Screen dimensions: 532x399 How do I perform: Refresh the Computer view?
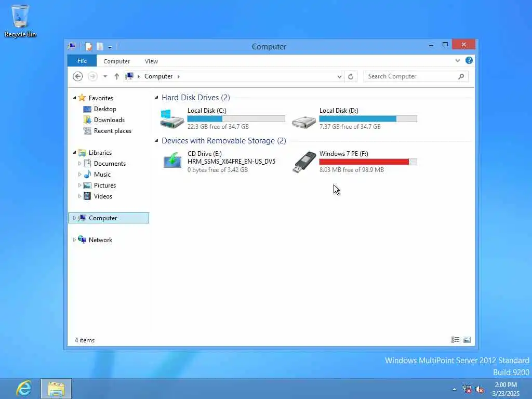click(351, 77)
